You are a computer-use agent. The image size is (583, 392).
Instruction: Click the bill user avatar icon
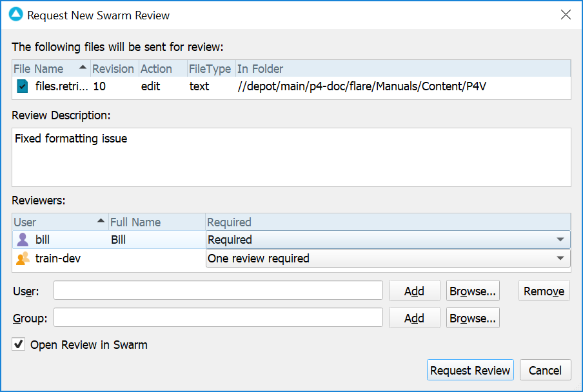tap(23, 240)
